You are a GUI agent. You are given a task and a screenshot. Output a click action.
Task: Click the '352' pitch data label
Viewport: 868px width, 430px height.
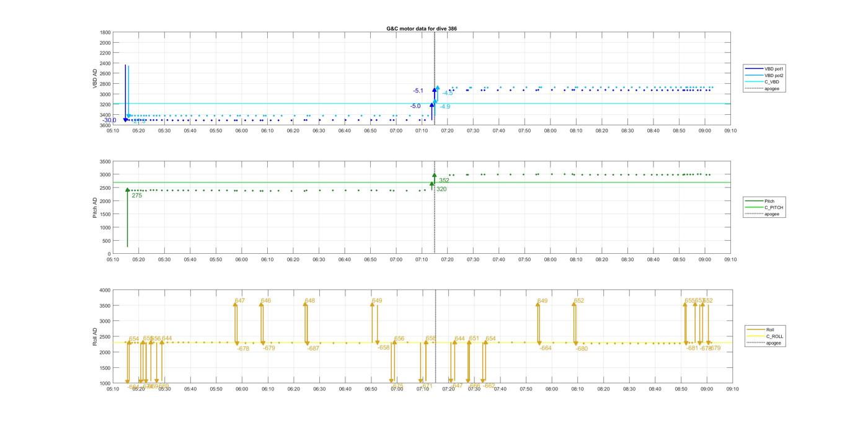[444, 180]
